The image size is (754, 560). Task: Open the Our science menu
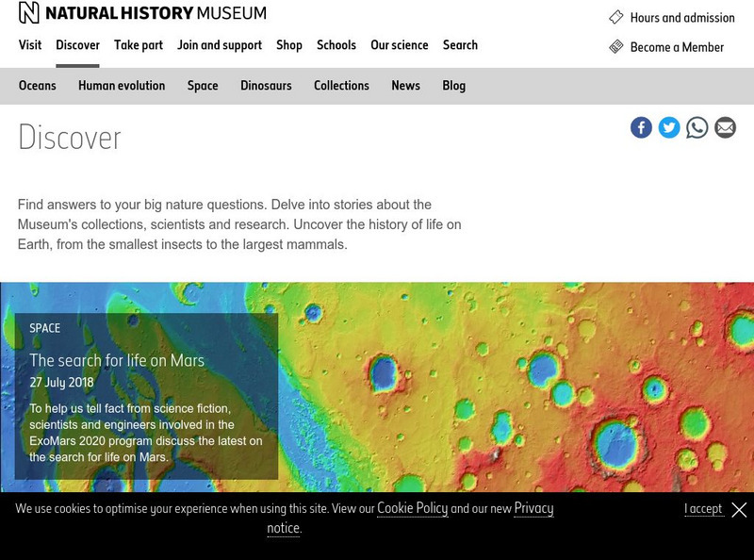[400, 44]
